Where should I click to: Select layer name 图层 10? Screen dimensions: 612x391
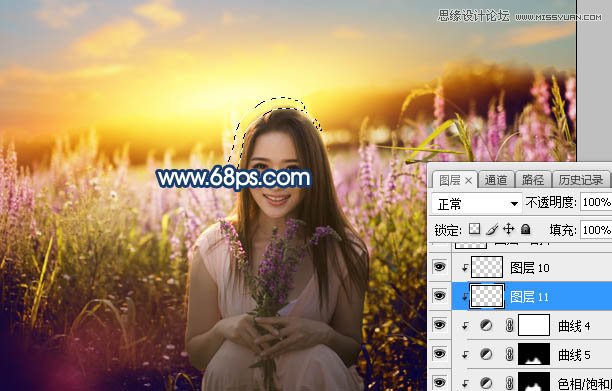click(x=530, y=268)
